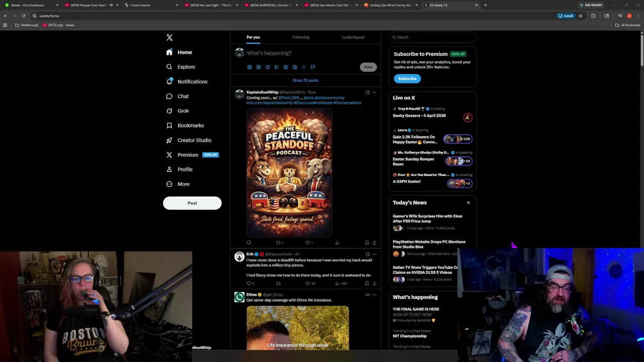Open Notifications in the sidebar
The height and width of the screenshot is (362, 644).
(187, 81)
